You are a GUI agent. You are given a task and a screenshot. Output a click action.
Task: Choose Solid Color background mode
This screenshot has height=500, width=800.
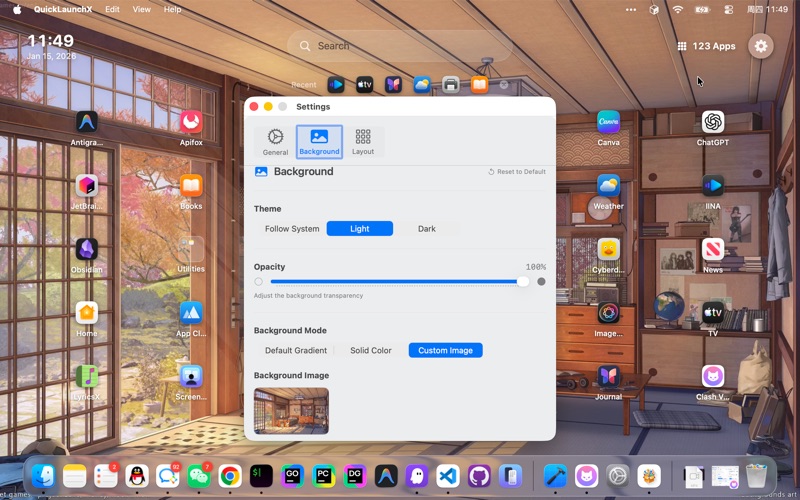coord(370,351)
